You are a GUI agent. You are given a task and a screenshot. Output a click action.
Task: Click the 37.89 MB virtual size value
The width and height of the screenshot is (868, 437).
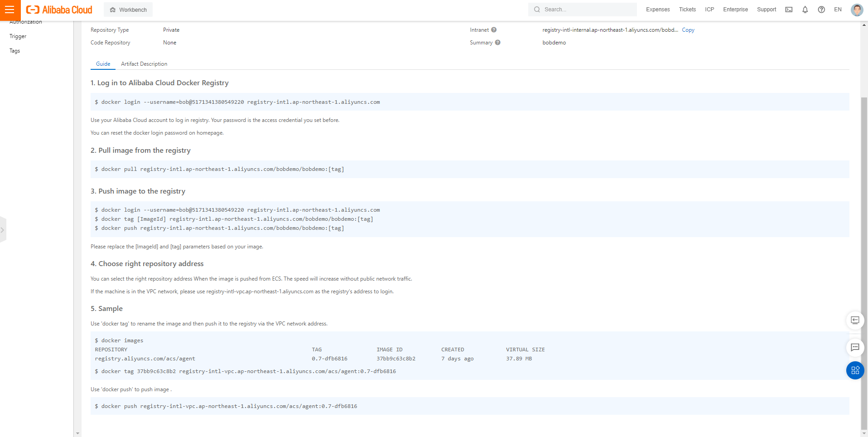519,359
